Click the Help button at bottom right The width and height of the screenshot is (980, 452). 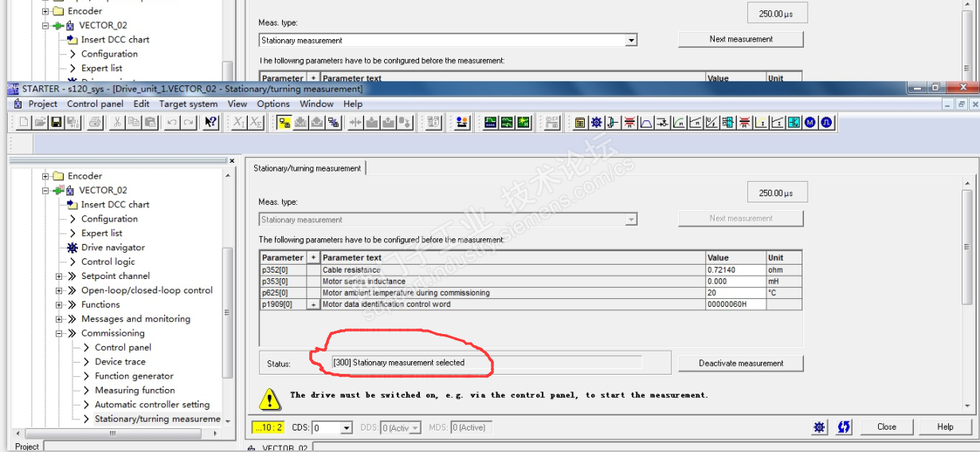tap(945, 426)
